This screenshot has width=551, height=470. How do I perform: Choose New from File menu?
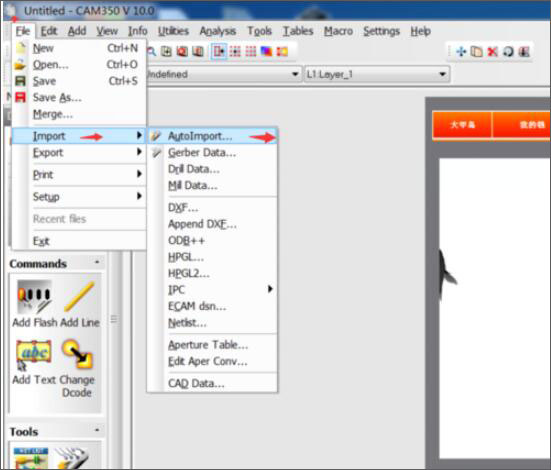79,48
